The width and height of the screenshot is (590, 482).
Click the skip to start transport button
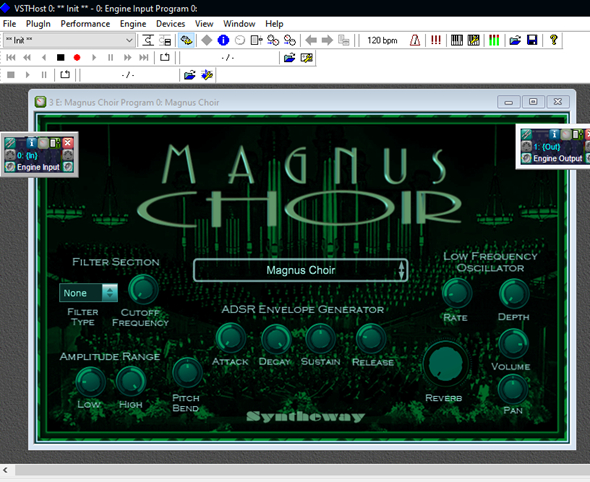tap(11, 58)
